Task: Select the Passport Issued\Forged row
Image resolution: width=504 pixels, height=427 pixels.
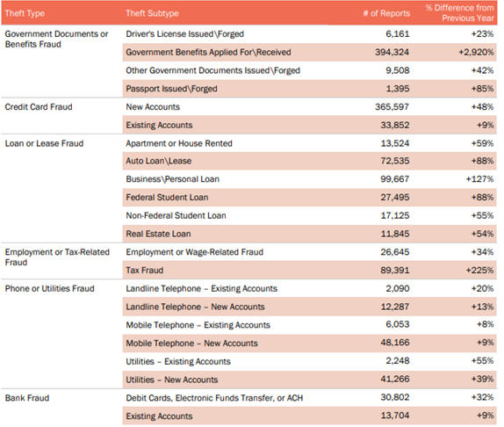Action: [310, 89]
